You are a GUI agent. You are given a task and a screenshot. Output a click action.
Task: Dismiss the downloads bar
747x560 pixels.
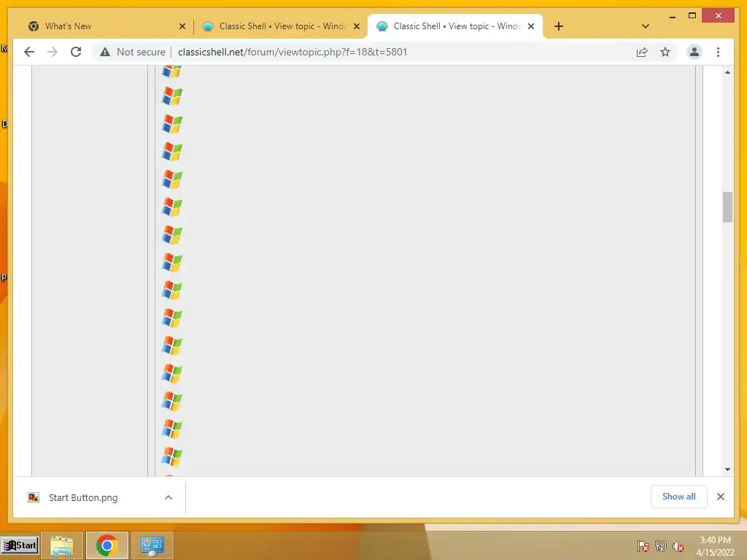coord(720,497)
